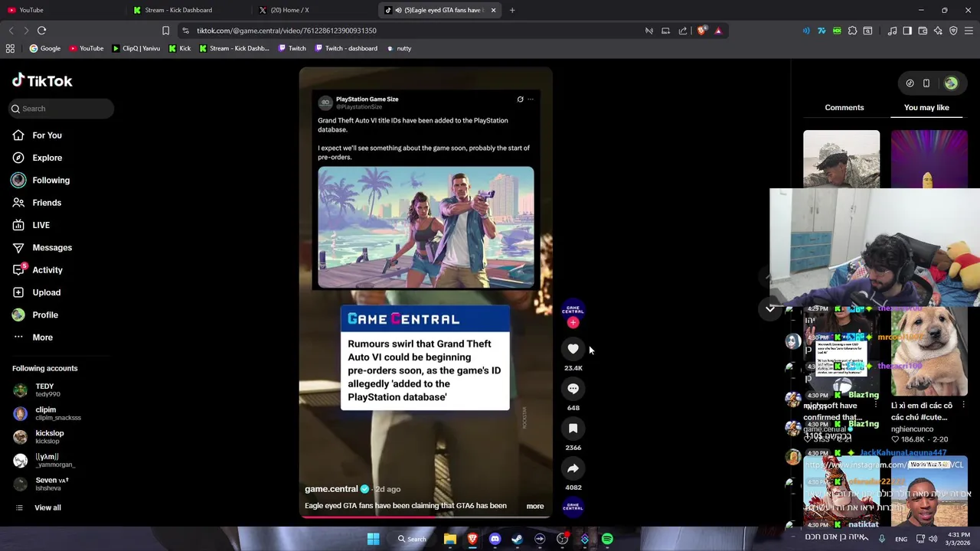This screenshot has width=980, height=551.
Task: Seek using the red video progress bar
Action: point(425,517)
